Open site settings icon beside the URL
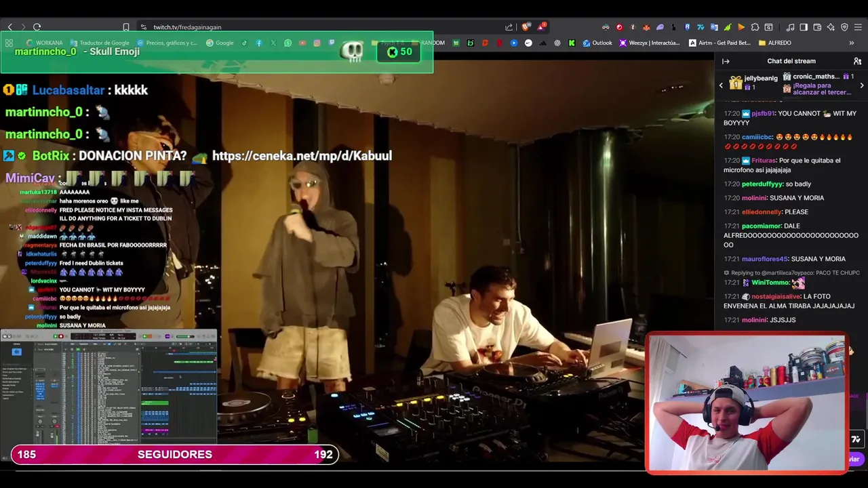The width and height of the screenshot is (868, 488). point(143,27)
